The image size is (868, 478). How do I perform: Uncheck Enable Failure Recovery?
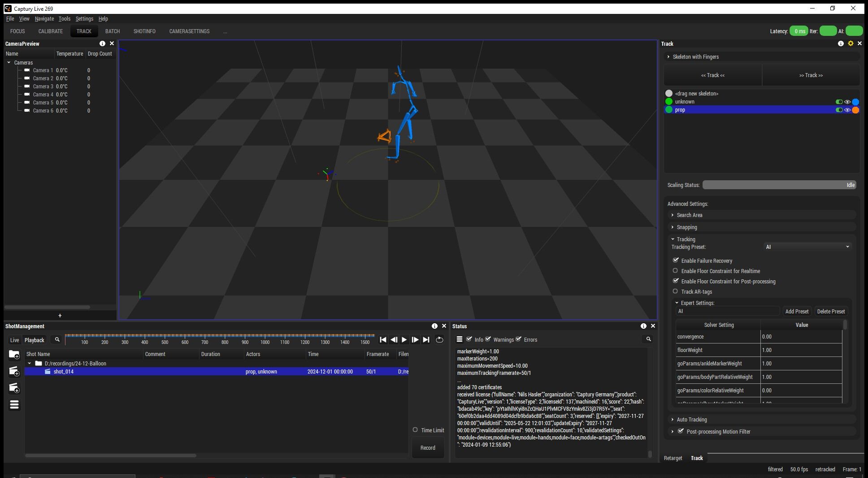676,261
